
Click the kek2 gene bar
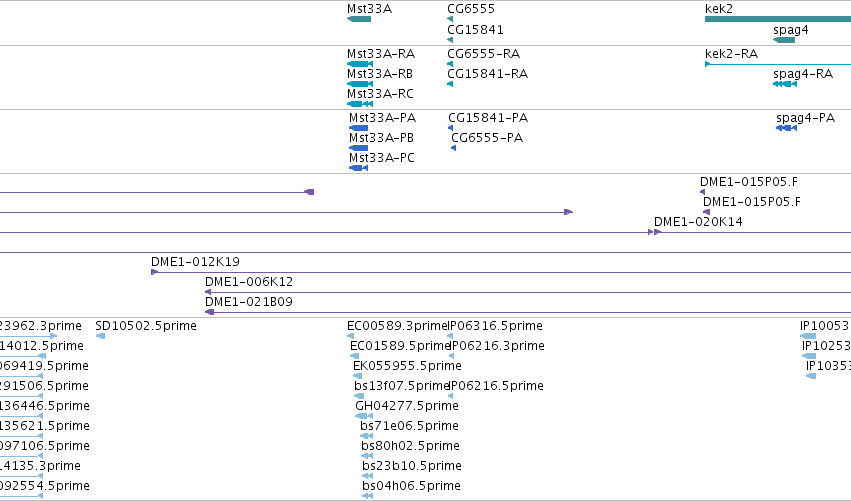point(778,19)
